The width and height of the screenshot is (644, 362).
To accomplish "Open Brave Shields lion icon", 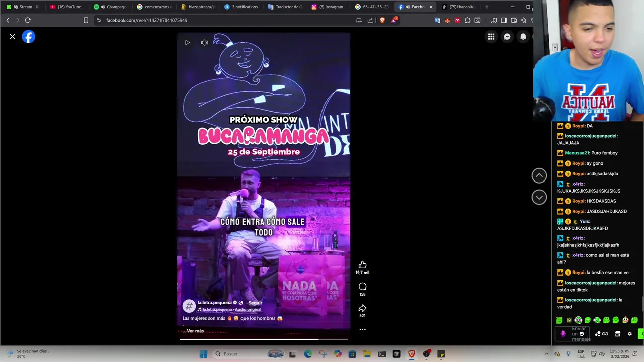I will [382, 20].
